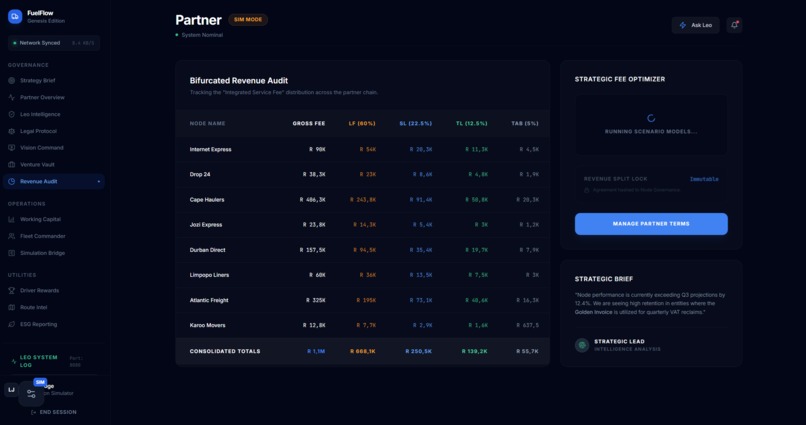This screenshot has height=425, width=806.
Task: Select the Drop 24 row name
Action: pos(200,174)
